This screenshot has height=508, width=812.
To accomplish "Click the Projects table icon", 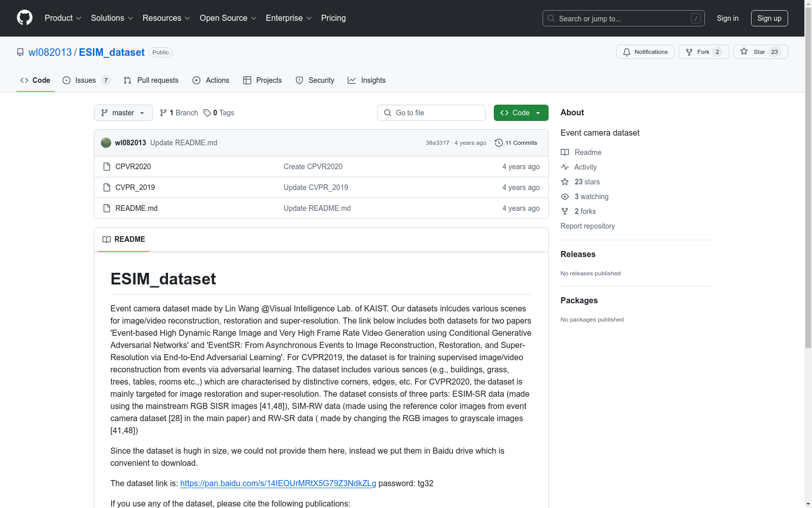I will (x=247, y=80).
